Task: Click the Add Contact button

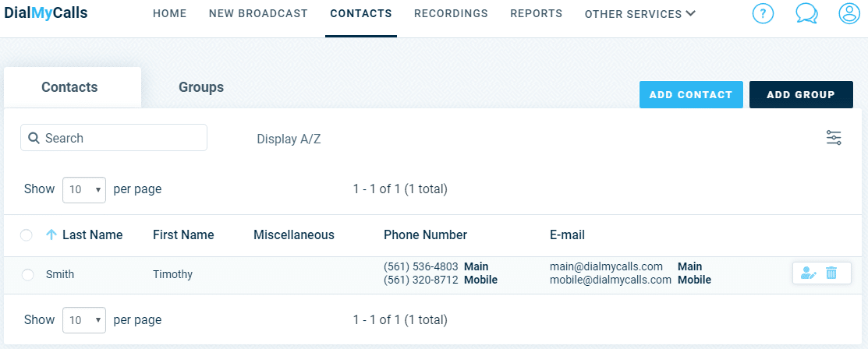Action: tap(691, 94)
